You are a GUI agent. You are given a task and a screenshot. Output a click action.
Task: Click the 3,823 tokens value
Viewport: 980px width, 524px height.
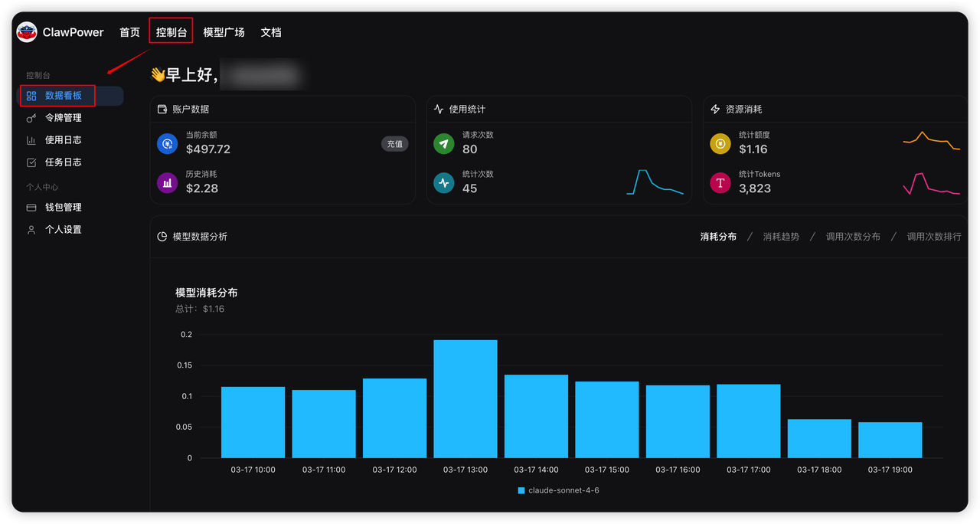755,188
